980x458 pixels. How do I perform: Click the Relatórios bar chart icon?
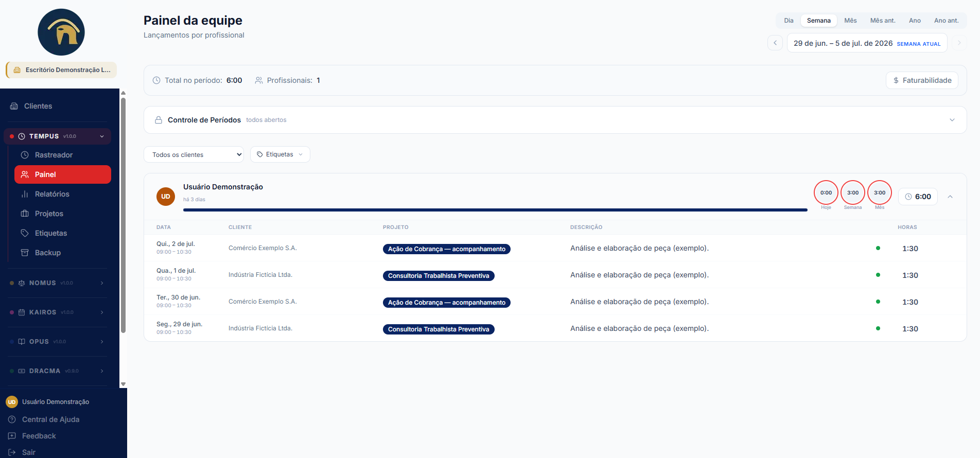tap(25, 194)
